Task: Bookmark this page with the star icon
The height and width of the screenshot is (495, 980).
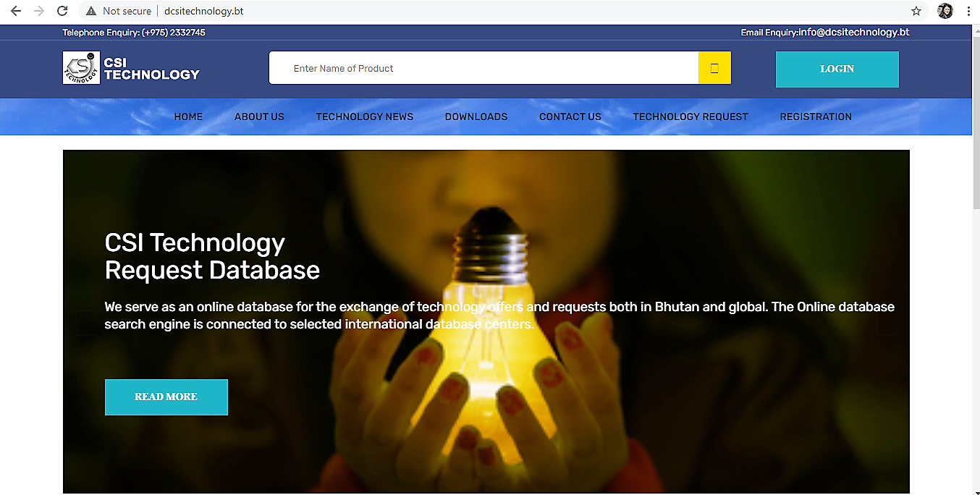Action: coord(916,11)
